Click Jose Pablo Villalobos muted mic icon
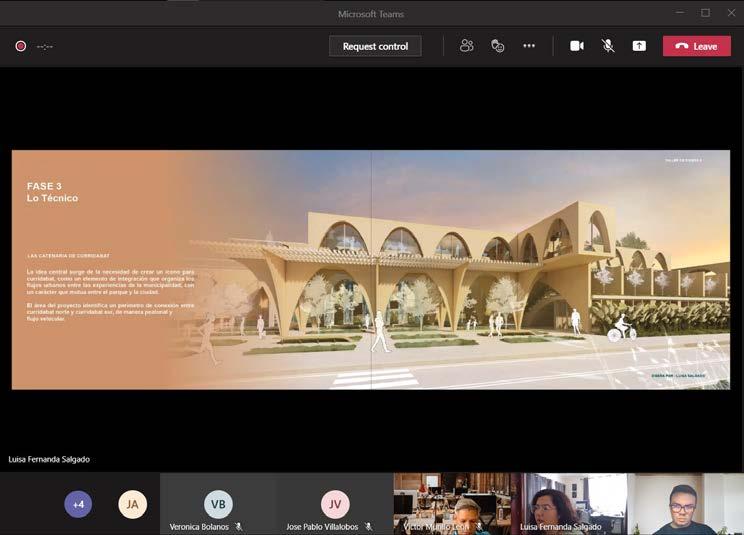This screenshot has width=744, height=535. tap(368, 526)
